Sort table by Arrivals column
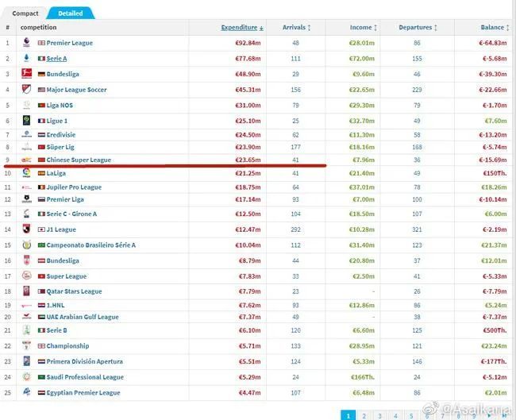 coord(296,28)
